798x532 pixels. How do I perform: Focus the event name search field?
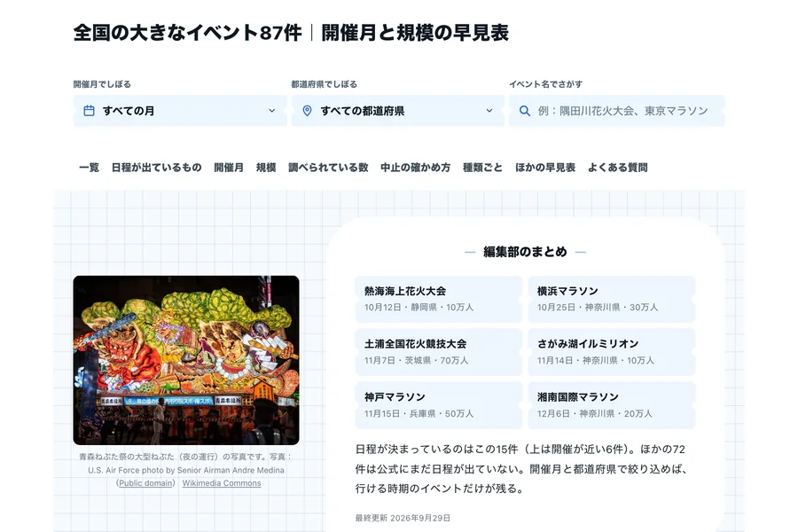click(617, 111)
